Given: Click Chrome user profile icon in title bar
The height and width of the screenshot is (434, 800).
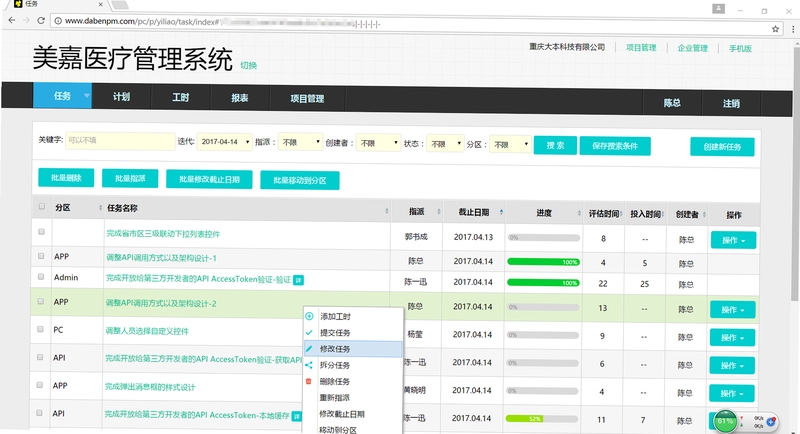Looking at the screenshot, I should (x=718, y=9).
